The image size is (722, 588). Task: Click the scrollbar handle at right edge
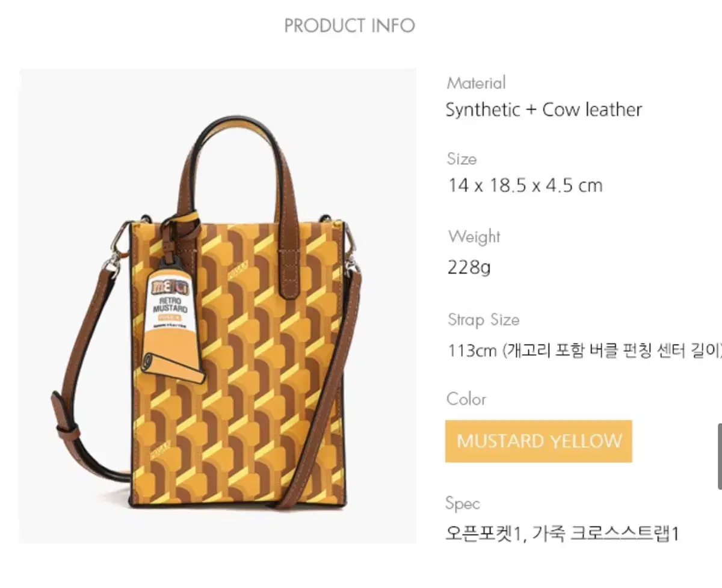[719, 456]
